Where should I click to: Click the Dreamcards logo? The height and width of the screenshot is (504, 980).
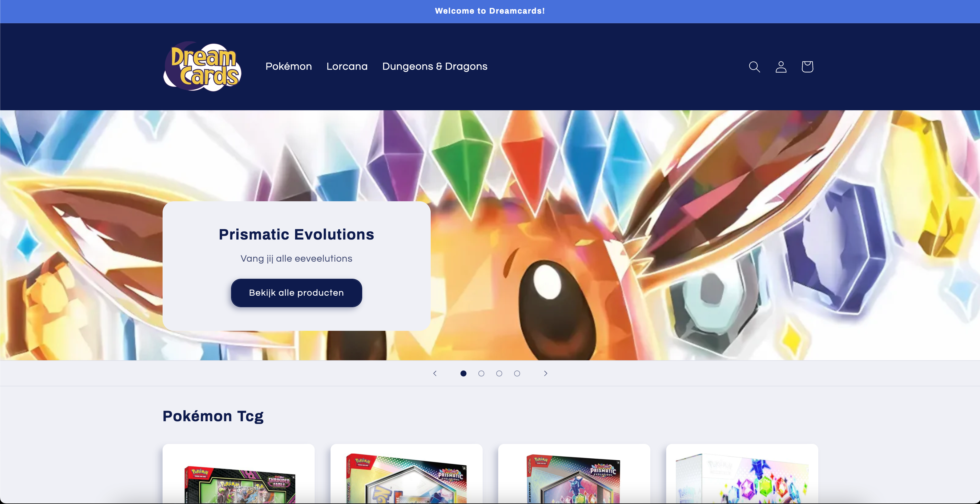202,67
